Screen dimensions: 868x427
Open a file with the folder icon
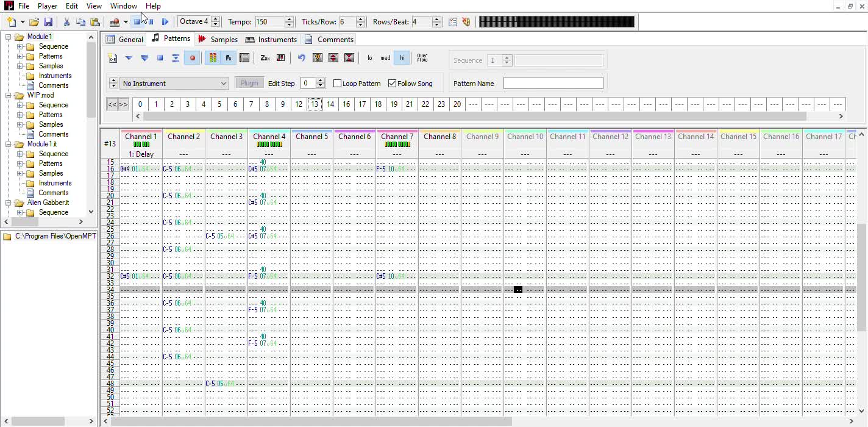click(34, 22)
